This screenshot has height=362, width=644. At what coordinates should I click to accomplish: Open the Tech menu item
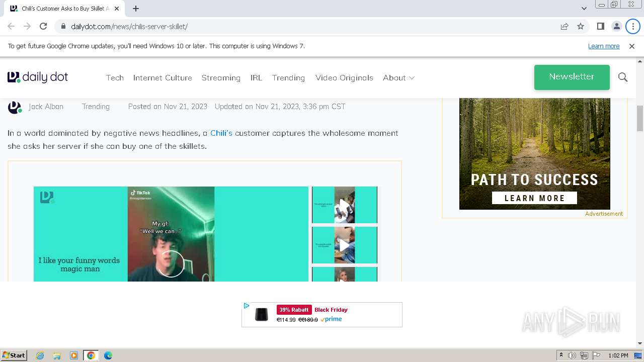[115, 77]
